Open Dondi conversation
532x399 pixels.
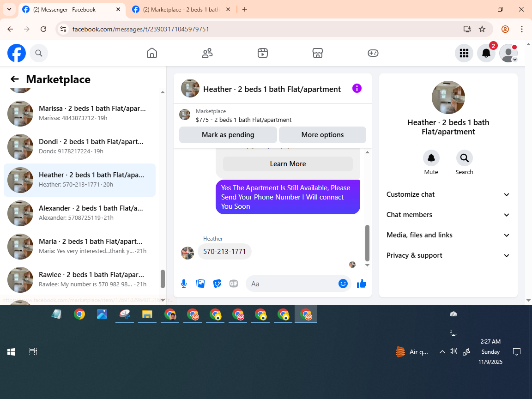coord(79,146)
